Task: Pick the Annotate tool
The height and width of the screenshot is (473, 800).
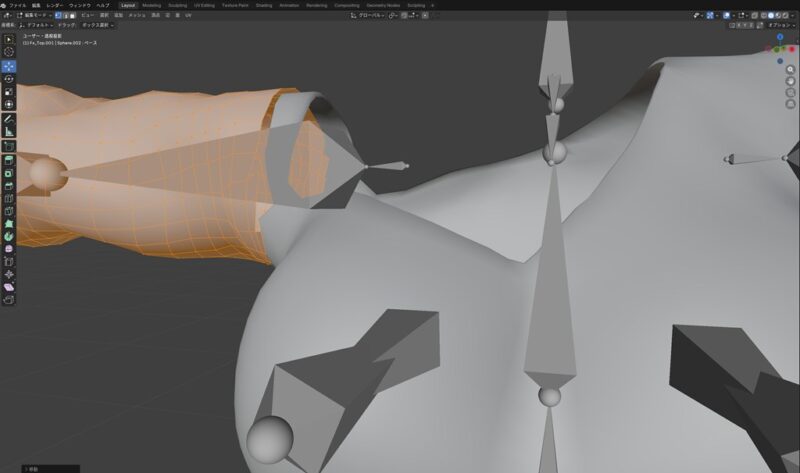Action: pyautogui.click(x=9, y=118)
